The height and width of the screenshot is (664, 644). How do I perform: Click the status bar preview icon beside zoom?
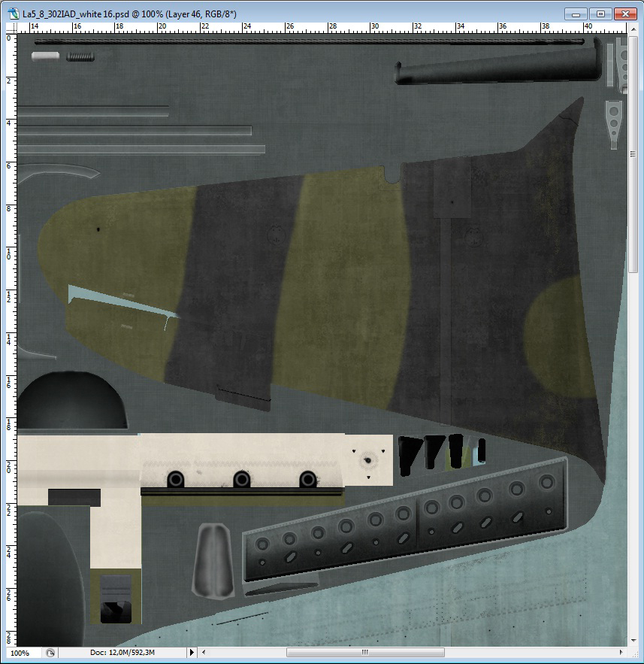coord(50,653)
